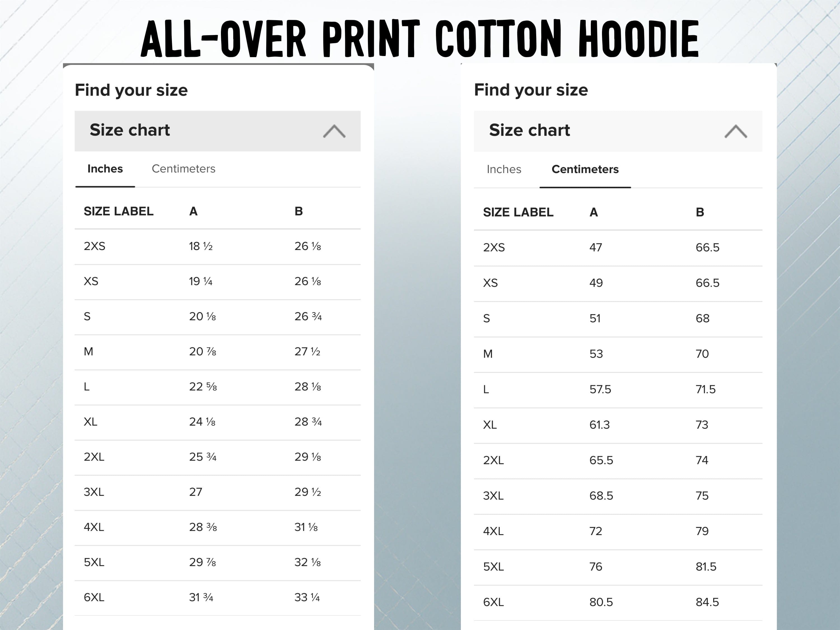
Task: Switch right table to Inches
Action: tap(503, 169)
